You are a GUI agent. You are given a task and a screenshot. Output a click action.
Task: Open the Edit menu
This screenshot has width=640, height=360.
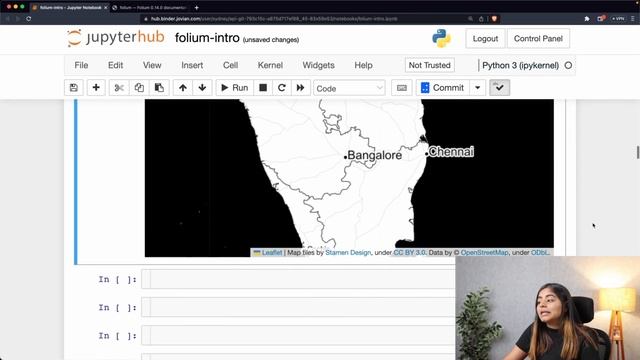(x=116, y=65)
